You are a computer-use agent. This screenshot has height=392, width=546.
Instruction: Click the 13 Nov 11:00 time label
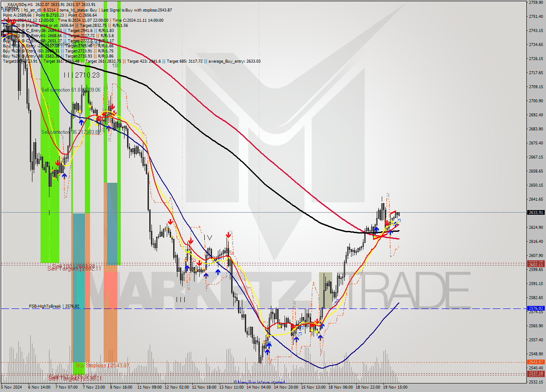pyautogui.click(x=231, y=388)
